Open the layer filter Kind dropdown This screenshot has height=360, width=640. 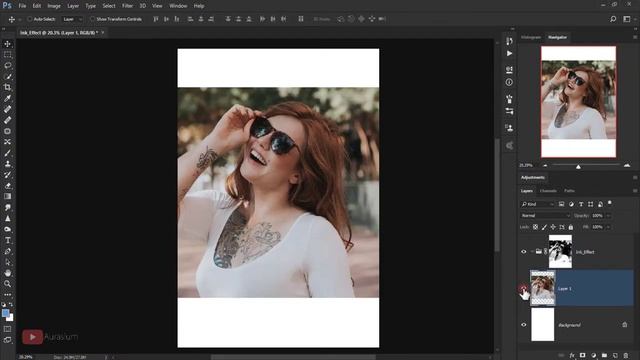click(537, 204)
